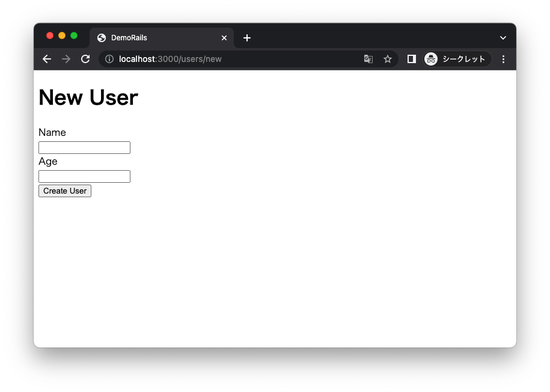Bookmark this page with the star icon
This screenshot has width=550, height=392.
(x=388, y=59)
